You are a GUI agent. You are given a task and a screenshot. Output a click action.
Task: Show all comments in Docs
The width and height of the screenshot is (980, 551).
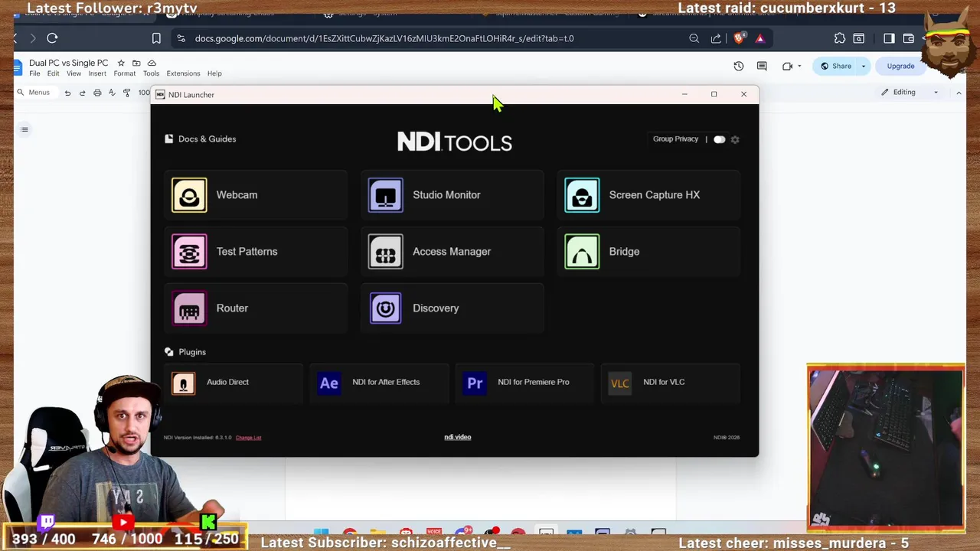point(762,67)
